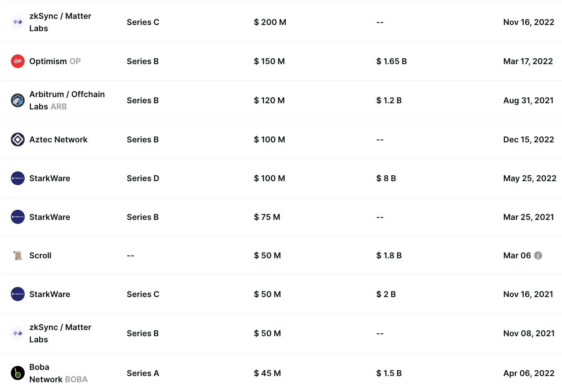Image resolution: width=562 pixels, height=392 pixels.
Task: Click the Series A round cell
Action: pos(143,373)
